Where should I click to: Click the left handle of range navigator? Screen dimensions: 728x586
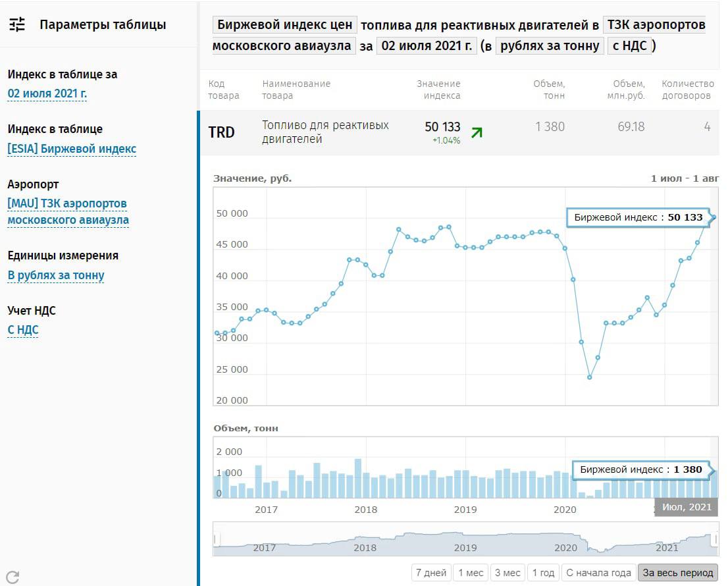[x=216, y=539]
